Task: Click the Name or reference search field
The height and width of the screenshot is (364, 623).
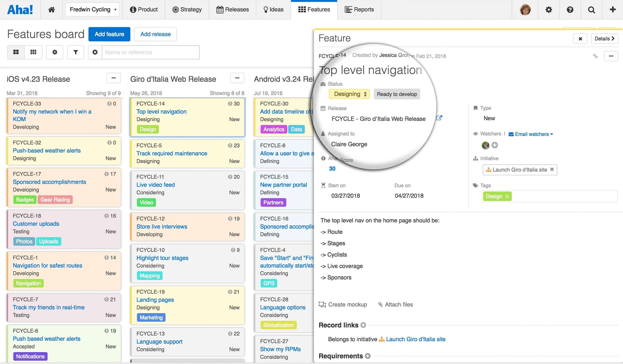Action: coord(150,52)
